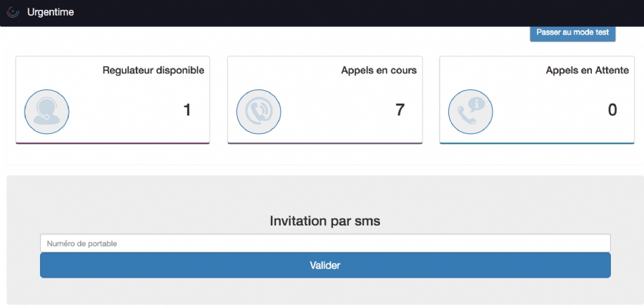Click the Invitation par sms heading
The width and height of the screenshot is (644, 308).
coord(324,221)
